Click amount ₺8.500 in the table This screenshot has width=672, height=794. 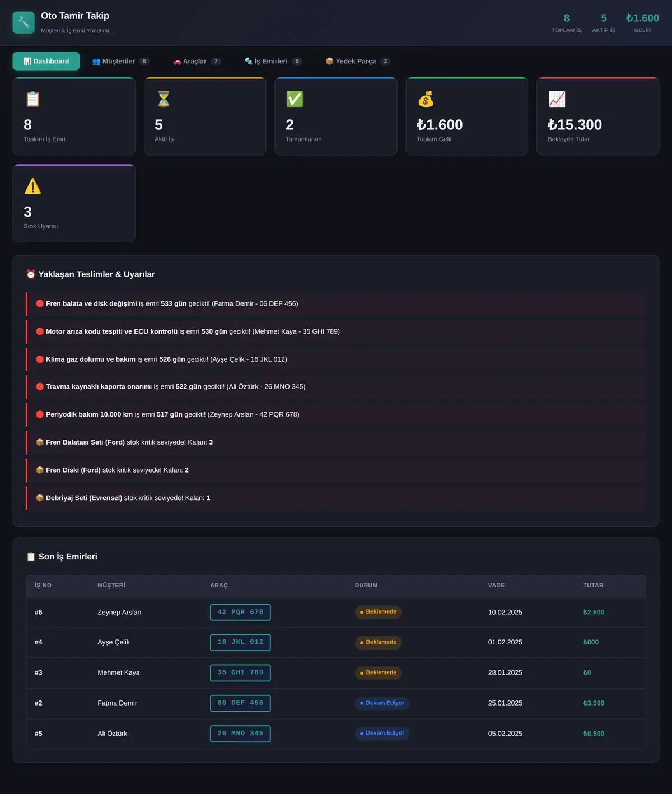coord(594,734)
